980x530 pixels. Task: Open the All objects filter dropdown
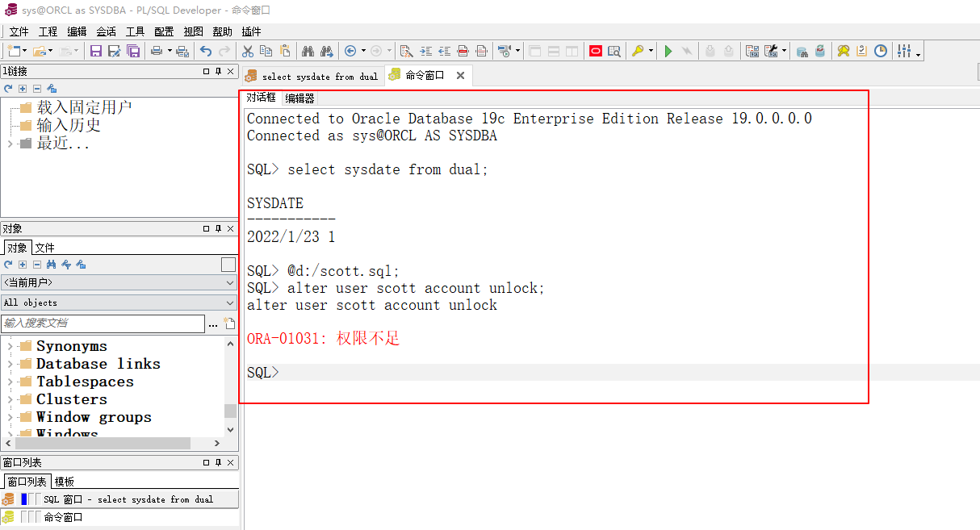[x=229, y=303]
